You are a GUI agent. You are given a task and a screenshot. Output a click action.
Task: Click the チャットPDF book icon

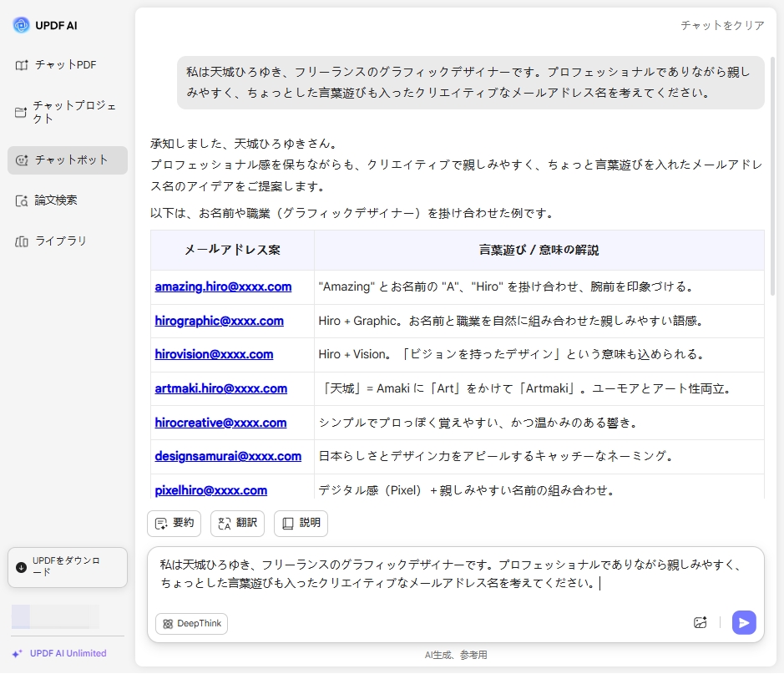pyautogui.click(x=22, y=65)
